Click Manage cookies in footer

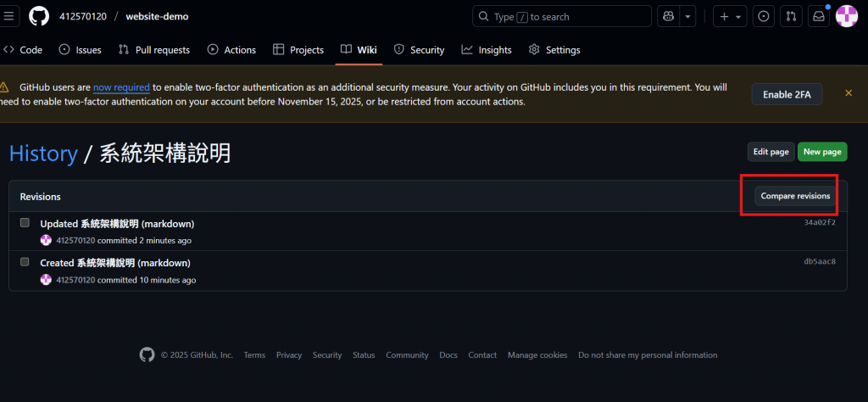[x=537, y=355]
